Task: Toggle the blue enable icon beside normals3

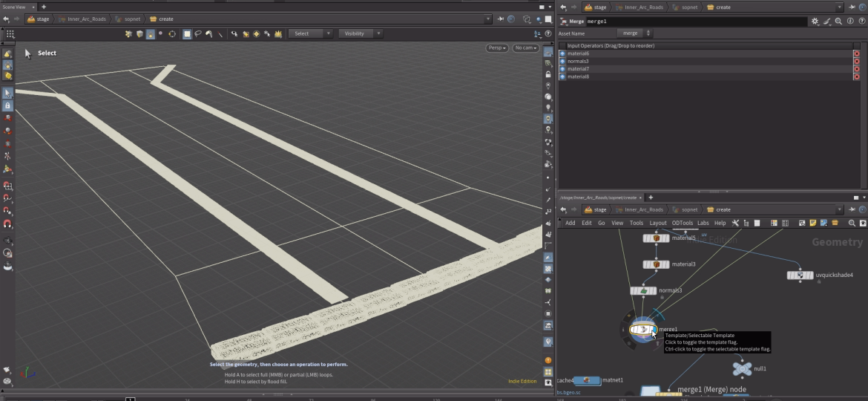Action: (562, 61)
